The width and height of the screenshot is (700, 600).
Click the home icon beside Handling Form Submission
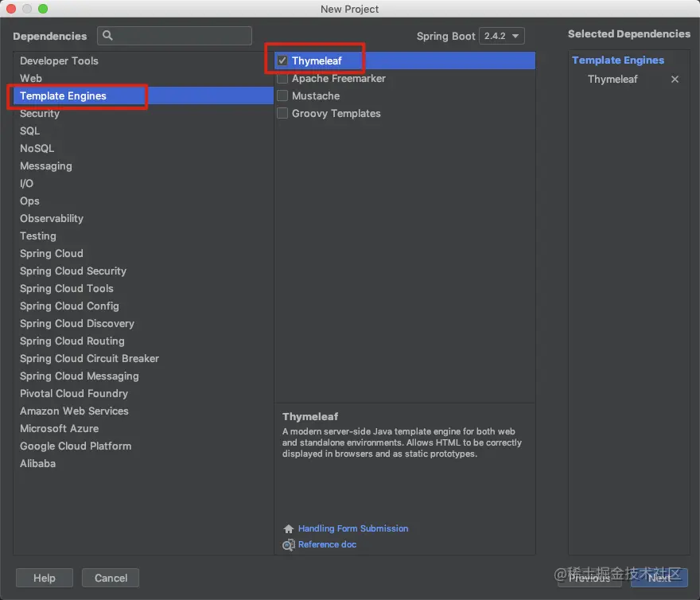click(x=289, y=528)
